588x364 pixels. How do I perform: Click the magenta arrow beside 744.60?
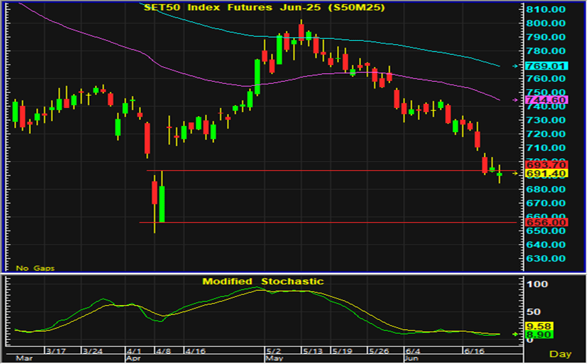[515, 100]
